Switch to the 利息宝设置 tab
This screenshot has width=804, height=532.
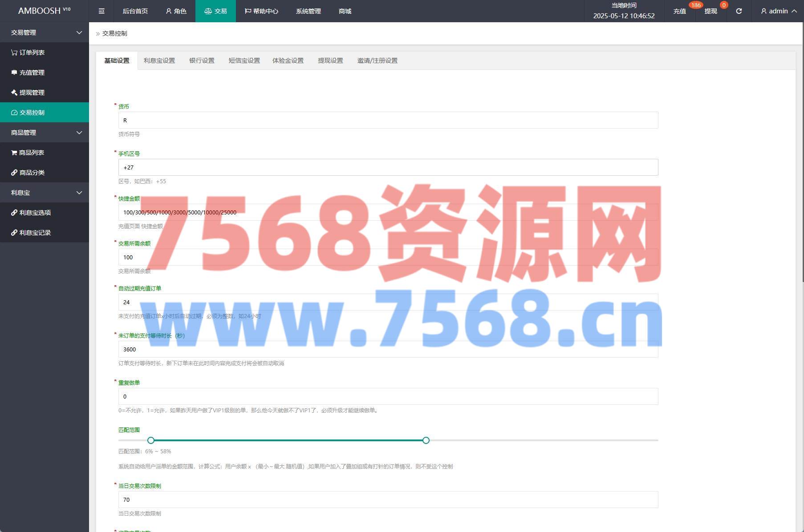(159, 60)
